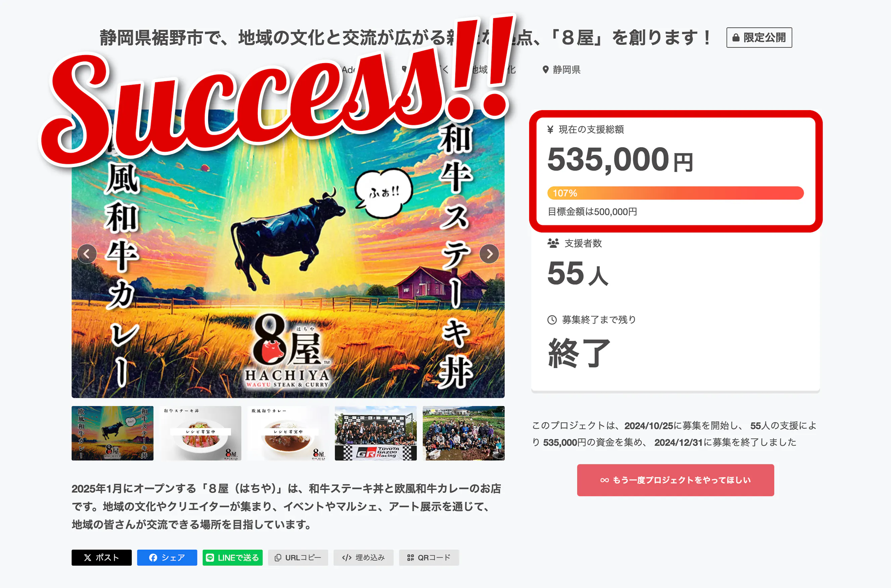Click the 限定公開 lock badge
This screenshot has height=588, width=891.
[x=759, y=38]
